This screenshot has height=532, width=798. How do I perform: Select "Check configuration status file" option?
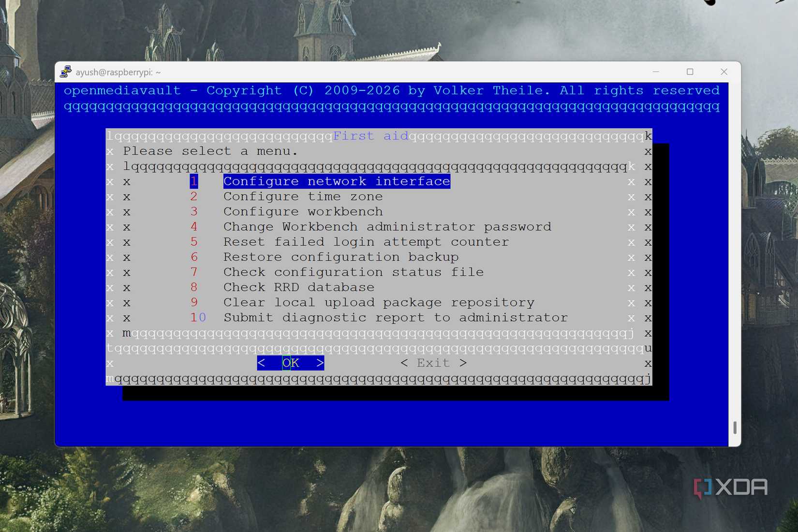point(354,272)
